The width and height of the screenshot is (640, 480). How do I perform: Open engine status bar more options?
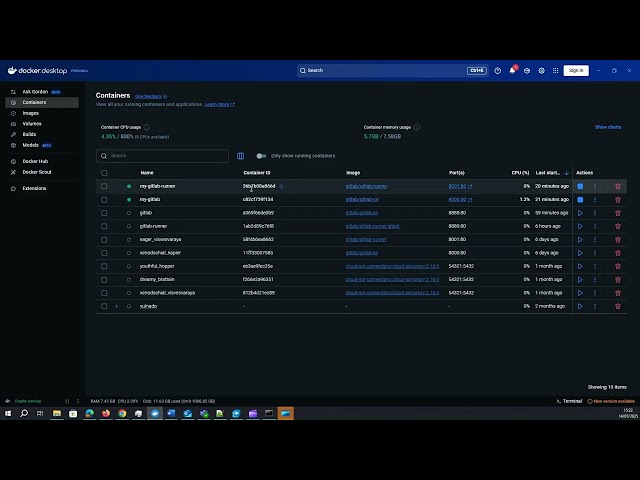(x=78, y=401)
